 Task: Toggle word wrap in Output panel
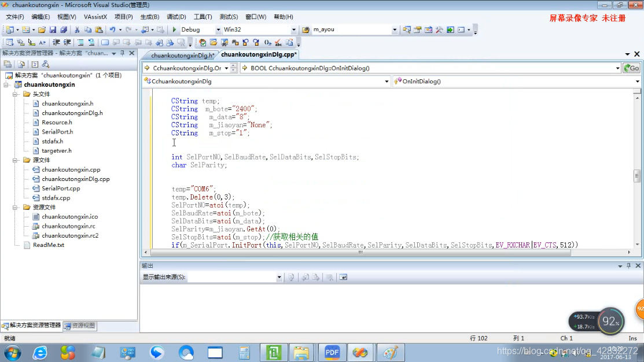click(343, 278)
